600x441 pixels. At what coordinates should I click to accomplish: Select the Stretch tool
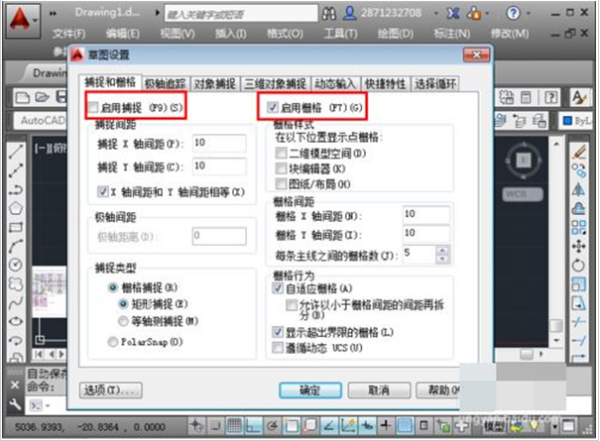(x=579, y=303)
